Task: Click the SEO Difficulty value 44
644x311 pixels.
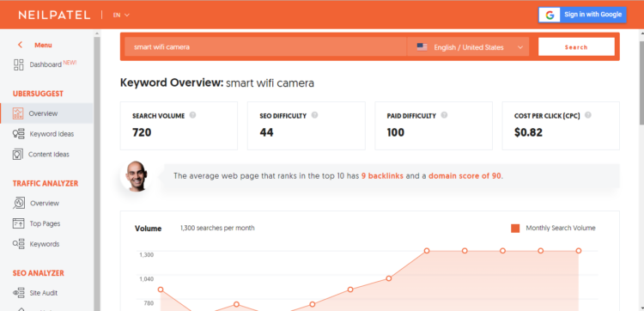Action: (266, 132)
